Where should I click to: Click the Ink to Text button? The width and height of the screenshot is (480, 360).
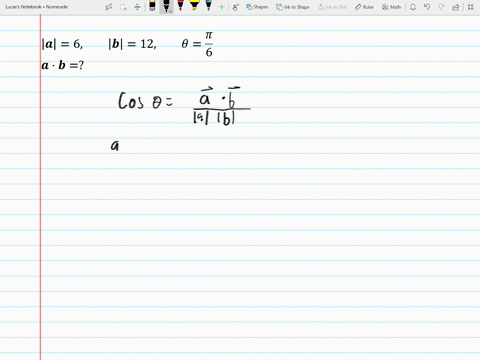point(332,7)
